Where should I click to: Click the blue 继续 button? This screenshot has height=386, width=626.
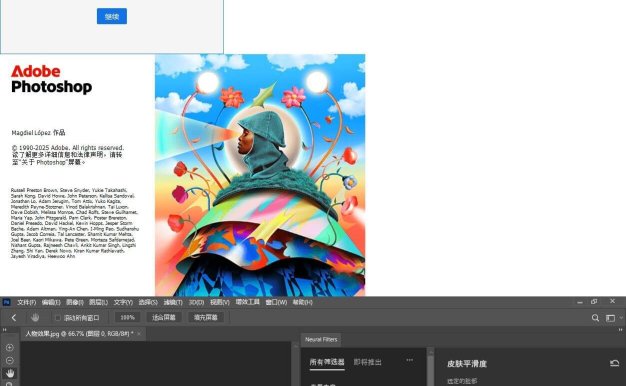pyautogui.click(x=112, y=16)
